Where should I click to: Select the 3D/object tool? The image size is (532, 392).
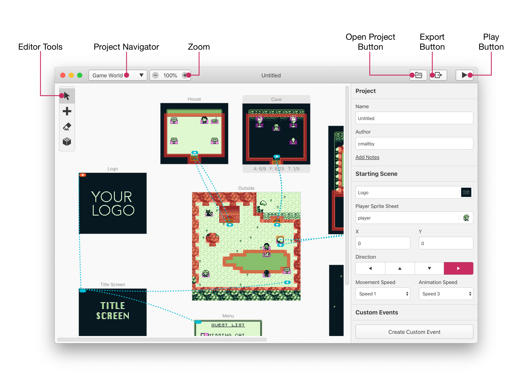67,142
